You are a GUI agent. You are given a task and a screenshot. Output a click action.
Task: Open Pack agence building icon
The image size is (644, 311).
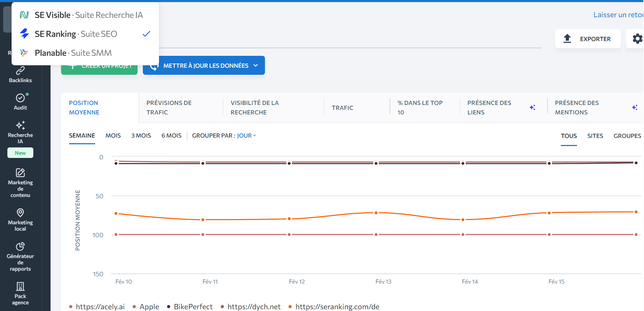20,286
